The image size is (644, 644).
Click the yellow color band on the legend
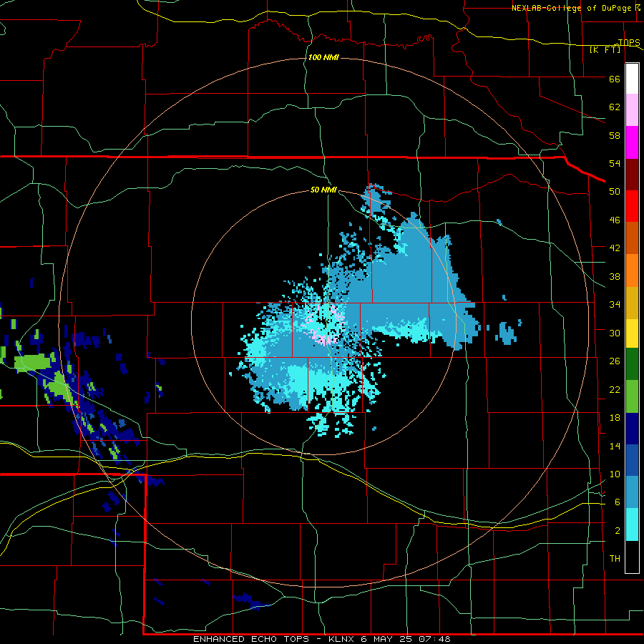click(x=632, y=333)
